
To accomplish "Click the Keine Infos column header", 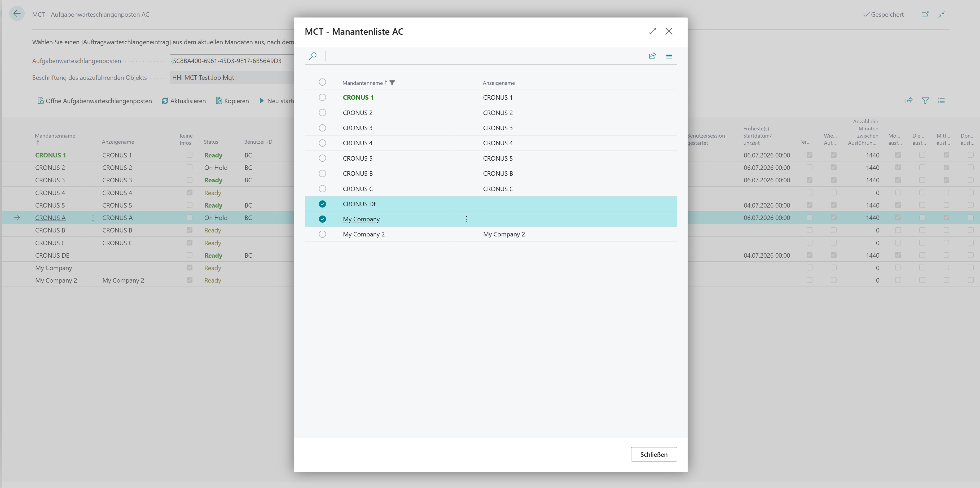I will pyautogui.click(x=186, y=139).
